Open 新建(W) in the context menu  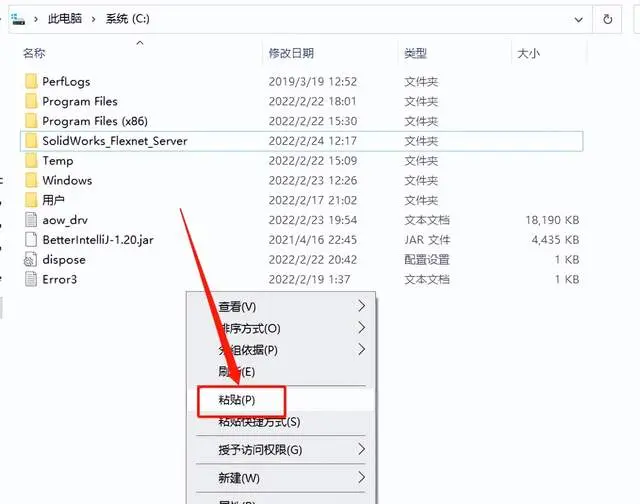click(x=281, y=477)
